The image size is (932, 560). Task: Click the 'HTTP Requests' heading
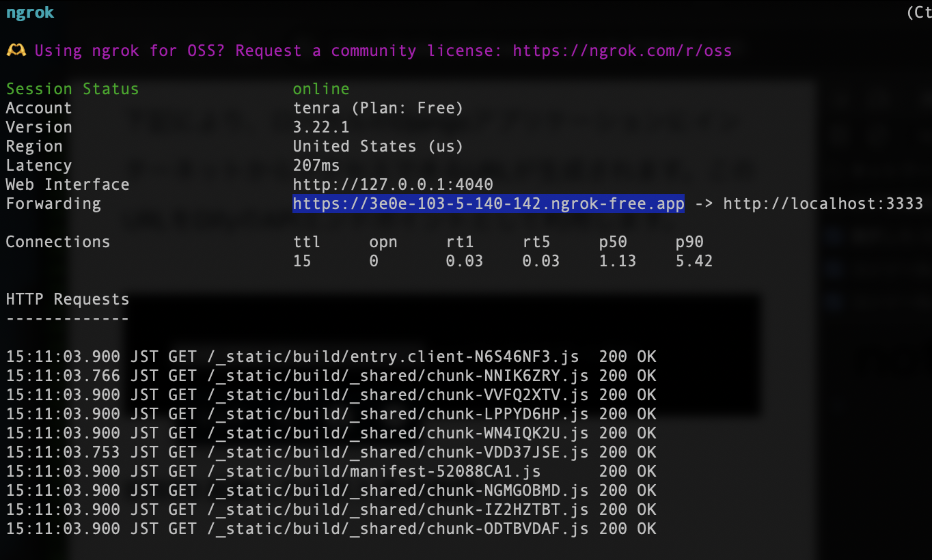coord(68,299)
